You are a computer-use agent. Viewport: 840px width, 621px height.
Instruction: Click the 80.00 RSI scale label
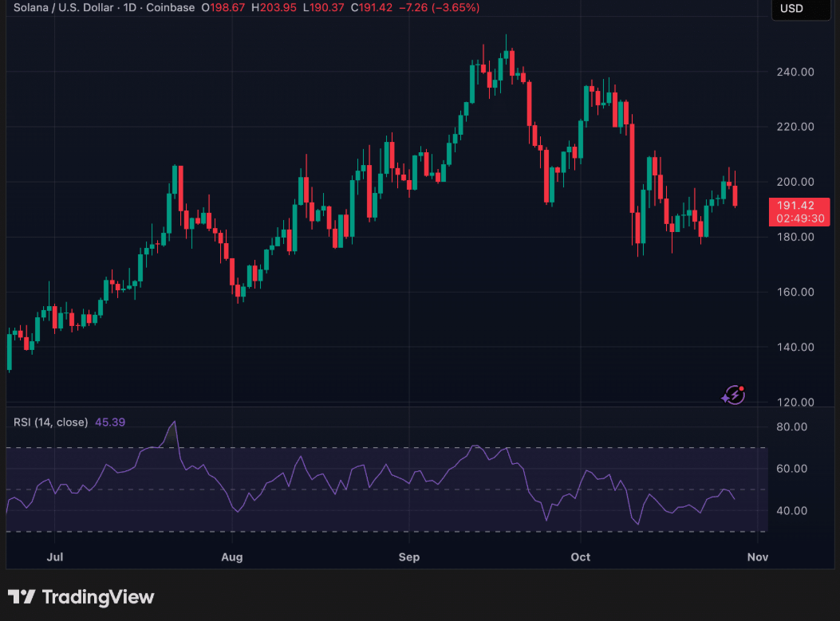792,427
